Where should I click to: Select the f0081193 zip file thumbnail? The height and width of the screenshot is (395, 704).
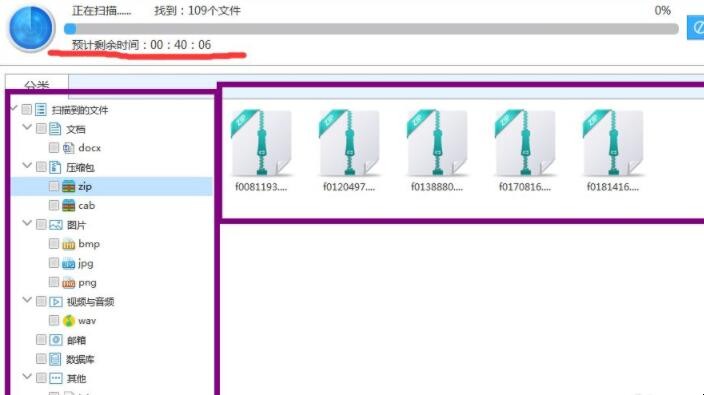[261, 150]
